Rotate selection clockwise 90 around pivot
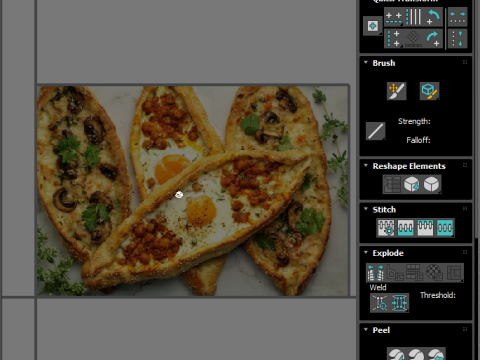480x360 pixels. [433, 39]
